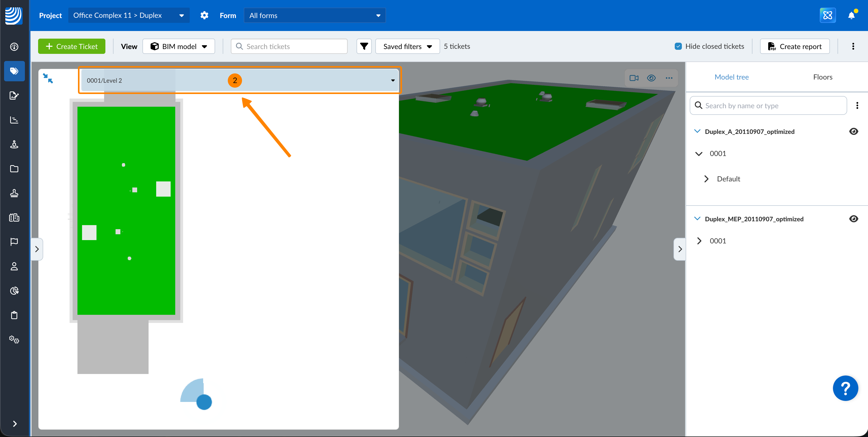This screenshot has width=868, height=437.
Task: Click the Create Ticket button
Action: click(x=71, y=46)
